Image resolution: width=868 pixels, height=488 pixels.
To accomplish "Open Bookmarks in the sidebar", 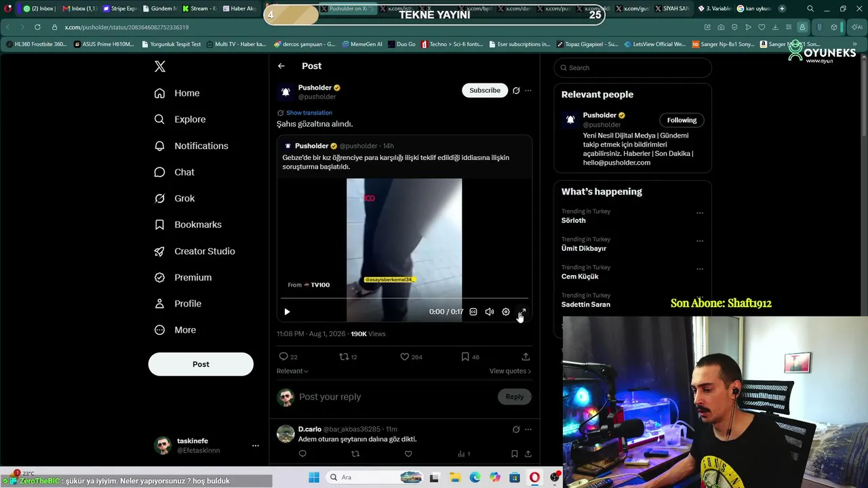I will click(188, 224).
